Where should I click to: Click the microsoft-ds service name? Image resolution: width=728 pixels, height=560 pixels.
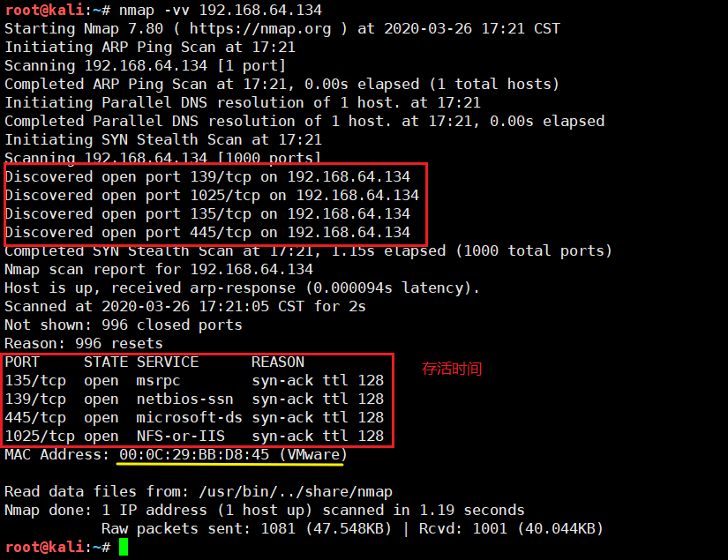[x=190, y=418]
